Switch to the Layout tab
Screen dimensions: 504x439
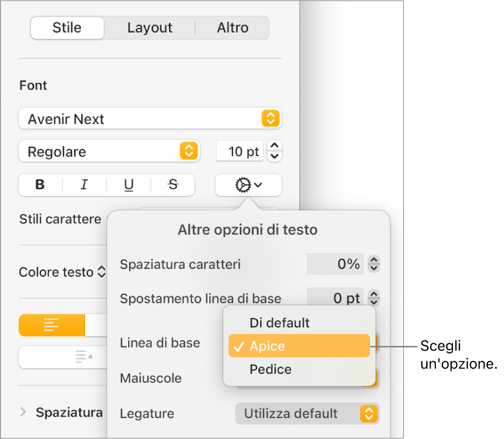click(x=150, y=28)
